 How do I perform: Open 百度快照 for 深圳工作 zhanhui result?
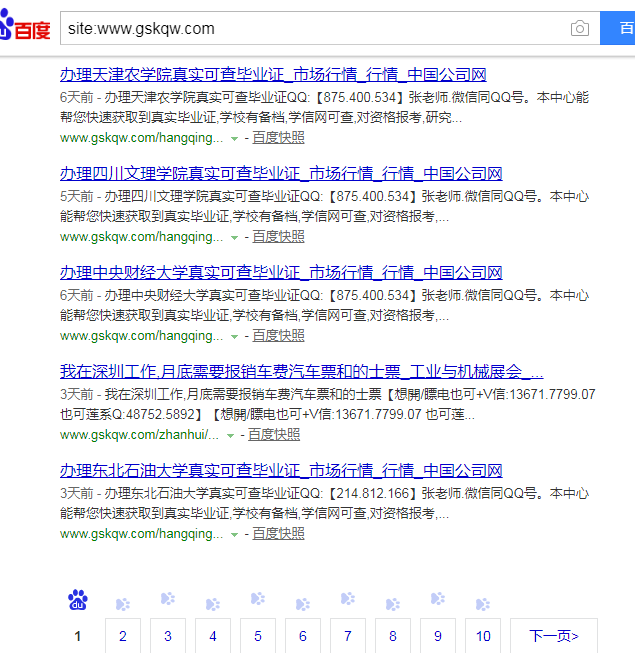point(274,434)
